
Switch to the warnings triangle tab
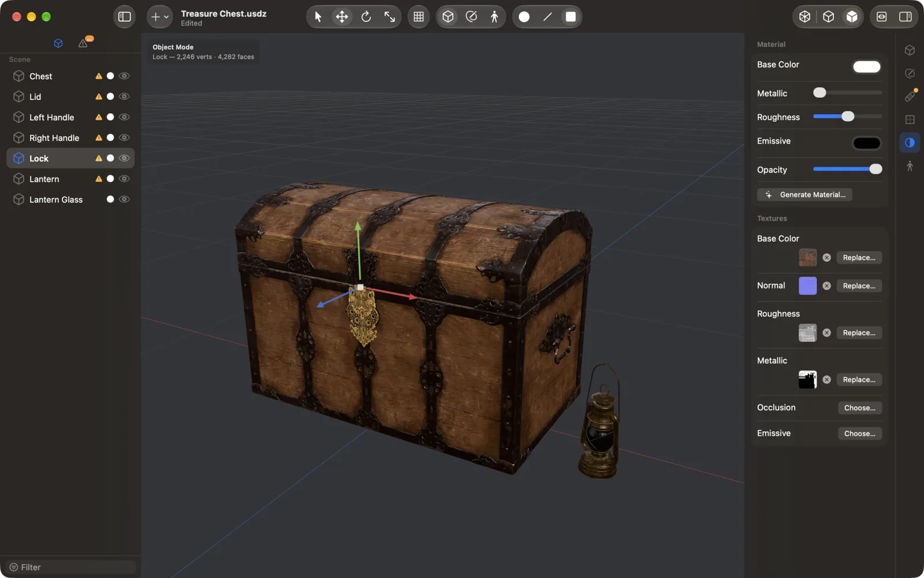click(x=83, y=43)
